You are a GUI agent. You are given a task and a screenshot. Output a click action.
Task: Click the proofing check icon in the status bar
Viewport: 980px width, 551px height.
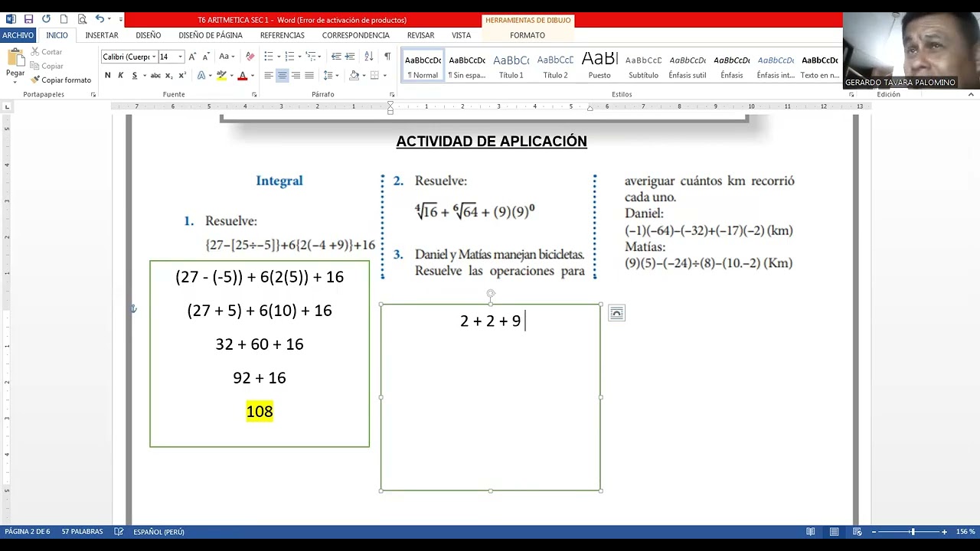coord(119,532)
